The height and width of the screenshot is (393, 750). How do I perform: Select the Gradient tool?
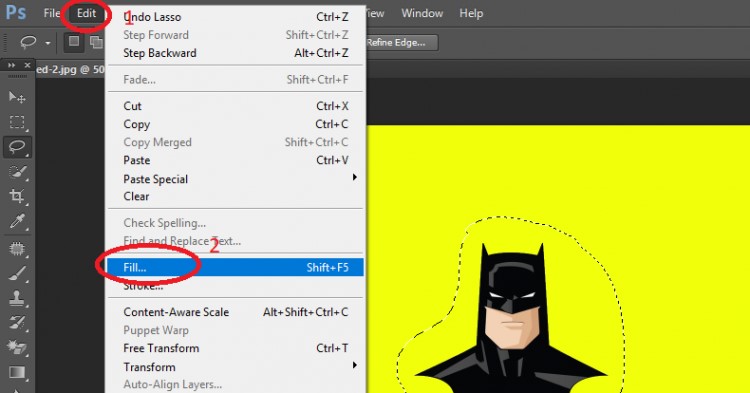(17, 372)
